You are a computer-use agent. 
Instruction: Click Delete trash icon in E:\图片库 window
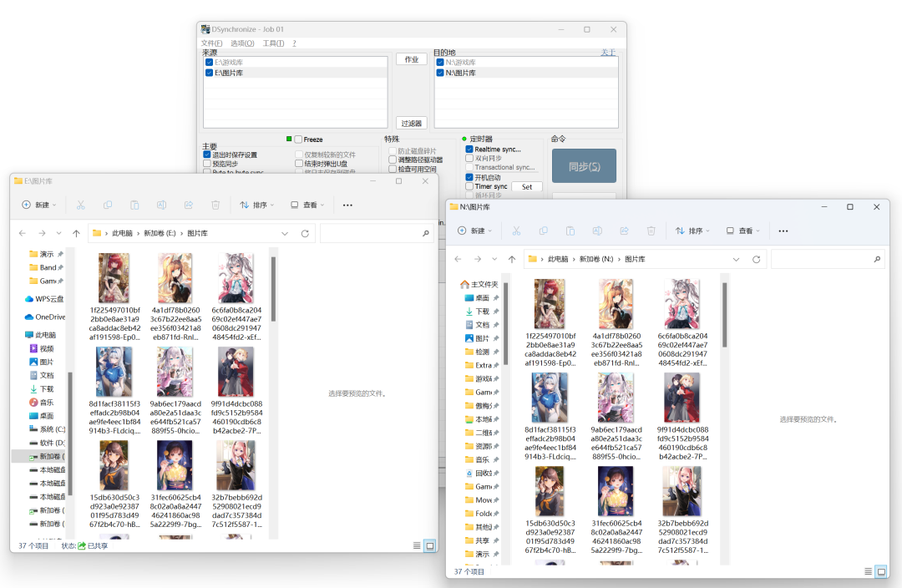[215, 205]
